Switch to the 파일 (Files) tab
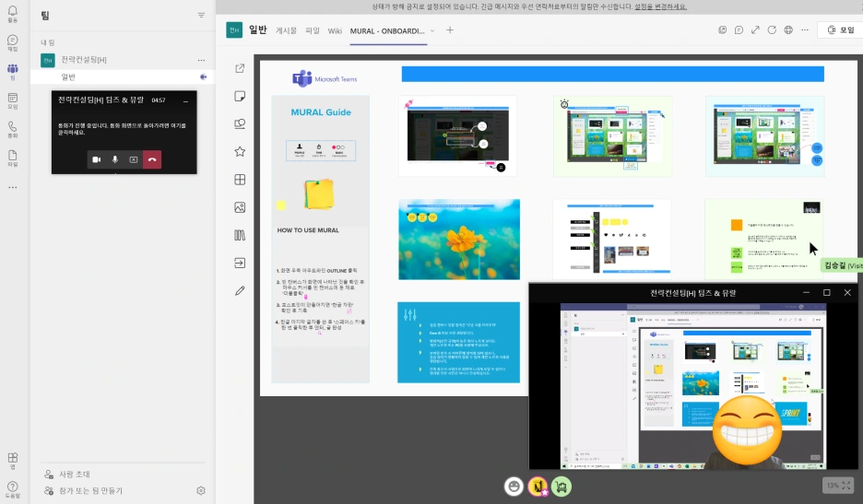This screenshot has height=504, width=863. point(313,30)
